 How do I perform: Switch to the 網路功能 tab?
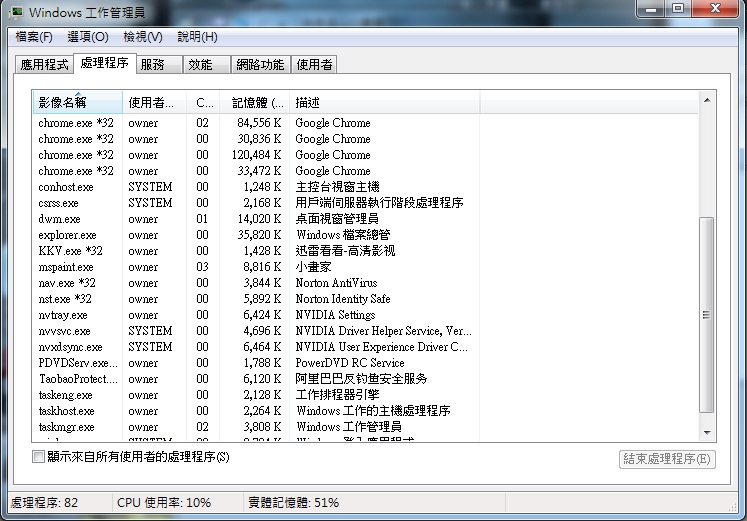259,65
